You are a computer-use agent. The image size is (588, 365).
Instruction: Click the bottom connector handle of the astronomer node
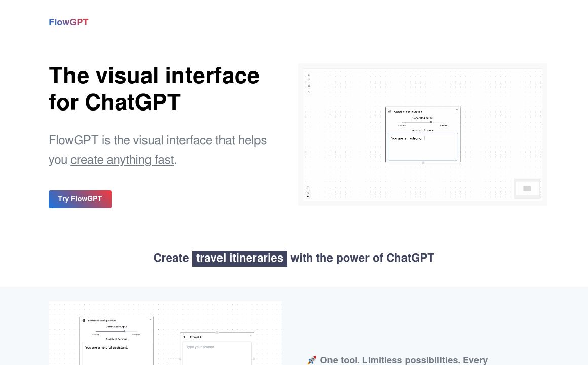coord(423,163)
